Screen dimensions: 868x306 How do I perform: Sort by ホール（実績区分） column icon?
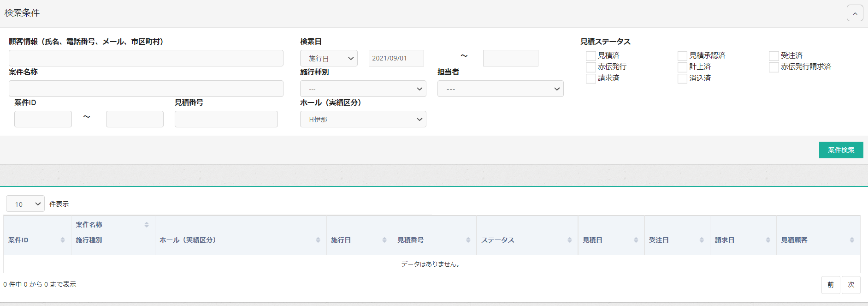click(318, 240)
